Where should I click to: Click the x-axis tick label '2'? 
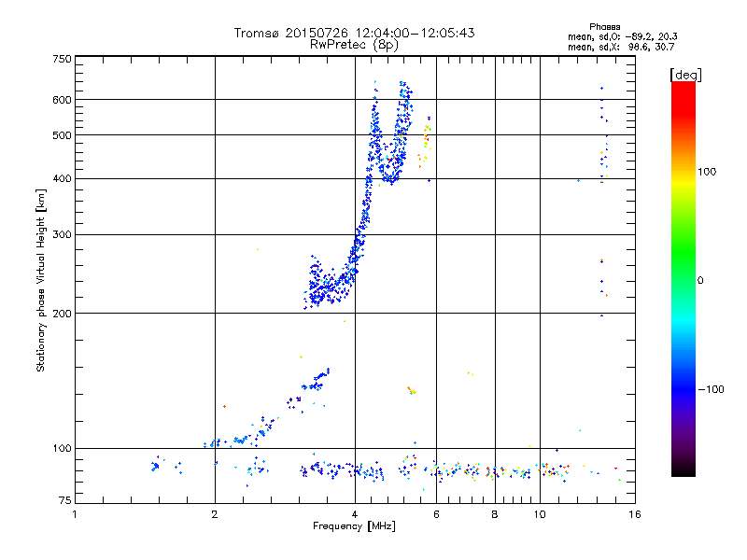(x=215, y=514)
